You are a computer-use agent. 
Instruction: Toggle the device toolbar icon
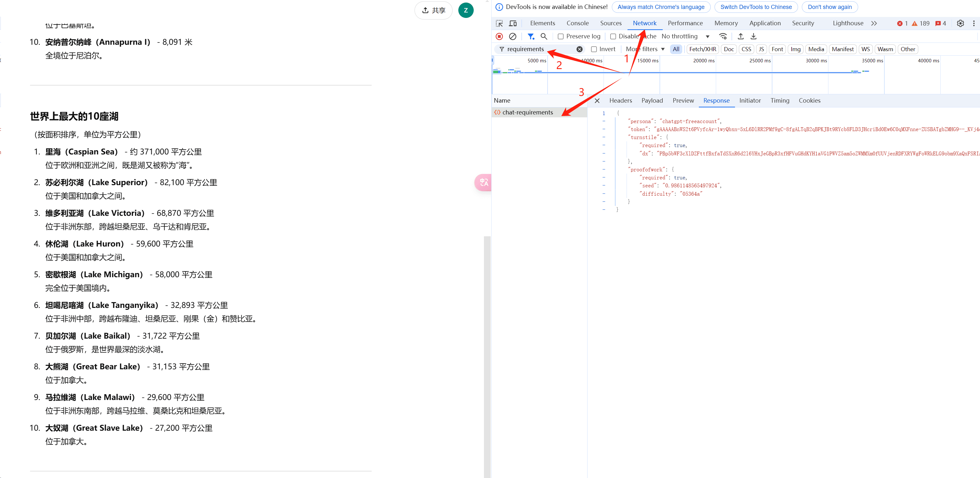513,24
